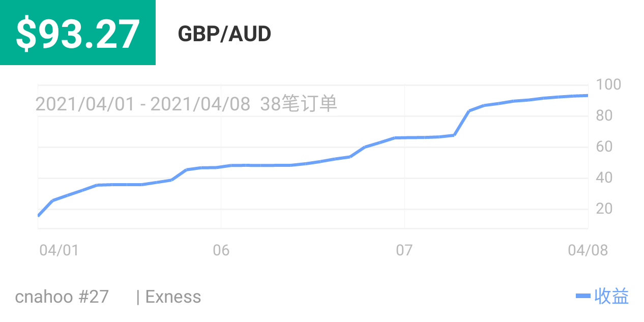Select the 04/01 x-axis date label
The height and width of the screenshot is (322, 644).
coord(59,250)
